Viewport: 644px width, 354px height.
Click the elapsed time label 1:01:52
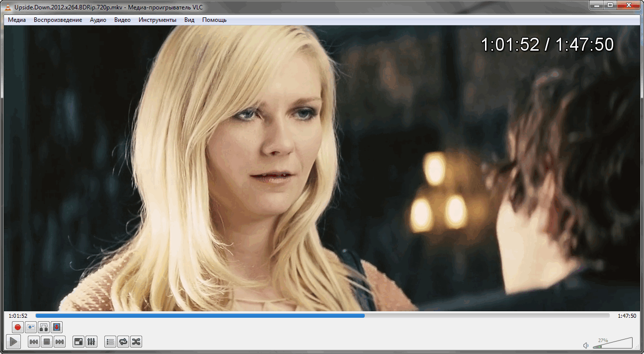coord(18,316)
